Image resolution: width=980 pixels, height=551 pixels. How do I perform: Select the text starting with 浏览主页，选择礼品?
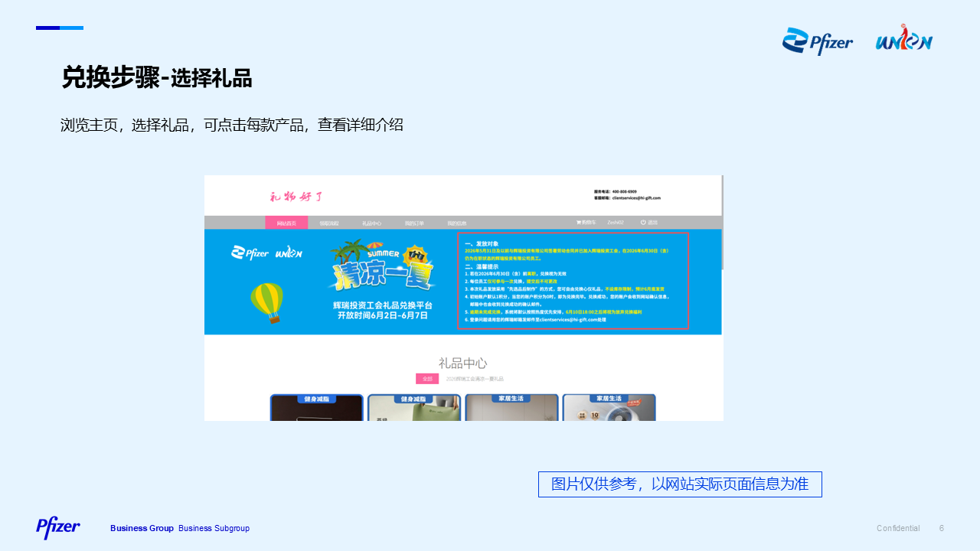(x=232, y=125)
